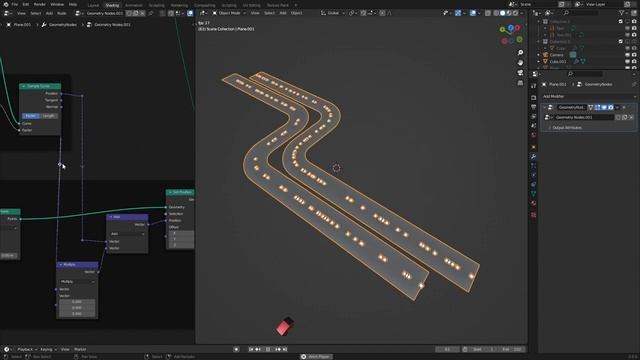Click the red X axis gizmo circle

coord(518,28)
